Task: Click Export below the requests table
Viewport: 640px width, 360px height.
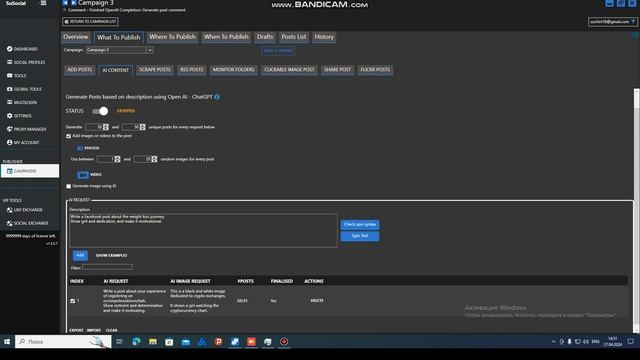Action: [76, 330]
